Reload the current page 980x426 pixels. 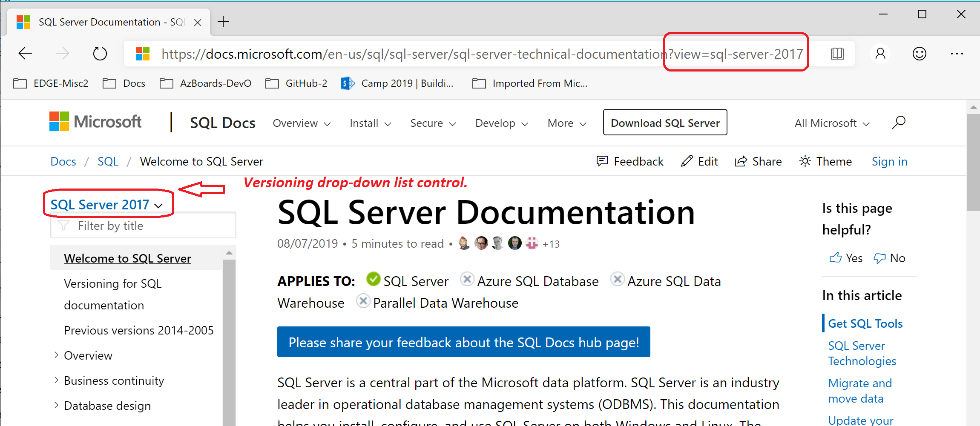[x=99, y=53]
